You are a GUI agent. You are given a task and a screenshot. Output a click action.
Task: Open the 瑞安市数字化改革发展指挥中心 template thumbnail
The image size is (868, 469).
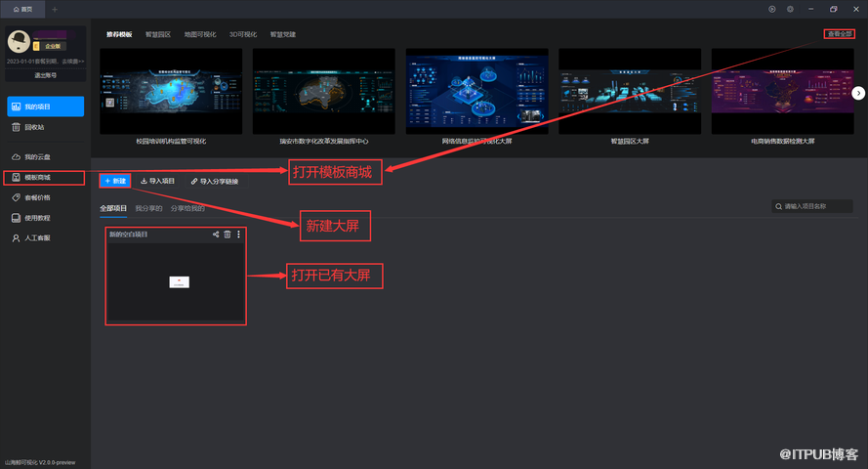pos(324,92)
